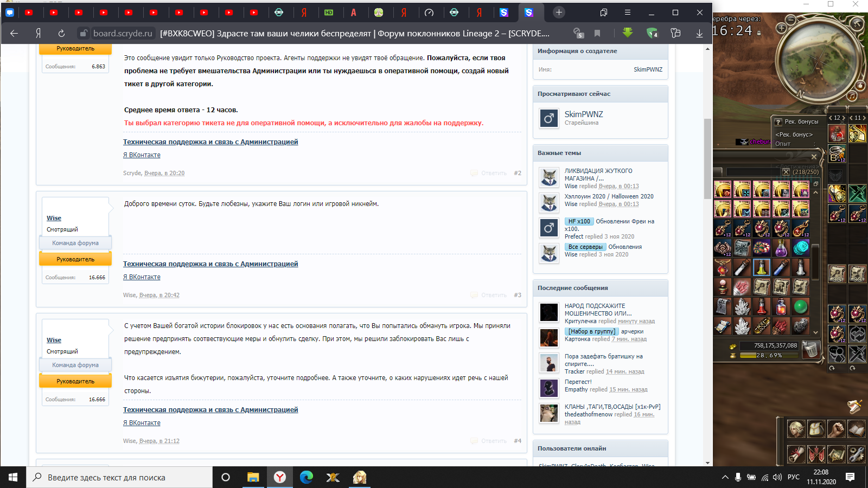868x488 pixels.
Task: Toggle the volume speaker icon in tray
Action: click(x=777, y=477)
